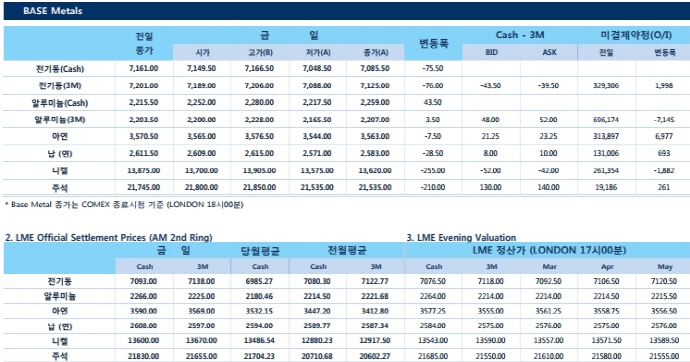Select the 저가(A) column header
Screen dimensions: 690x362
click(318, 52)
